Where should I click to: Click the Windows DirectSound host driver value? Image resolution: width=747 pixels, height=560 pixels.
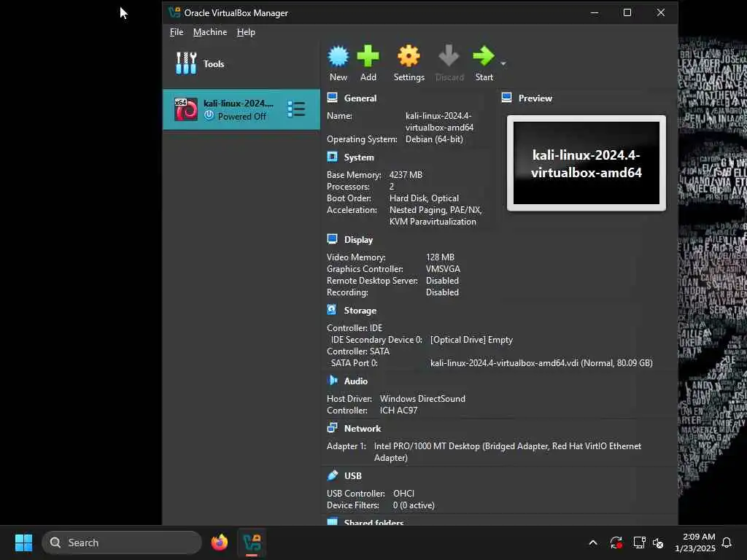[422, 399]
